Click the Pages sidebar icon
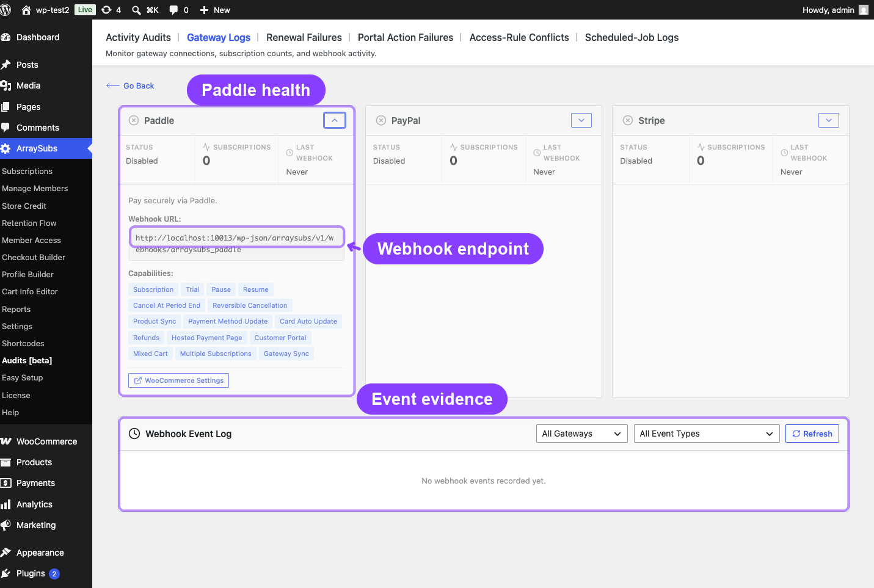This screenshot has height=588, width=874. (6, 107)
